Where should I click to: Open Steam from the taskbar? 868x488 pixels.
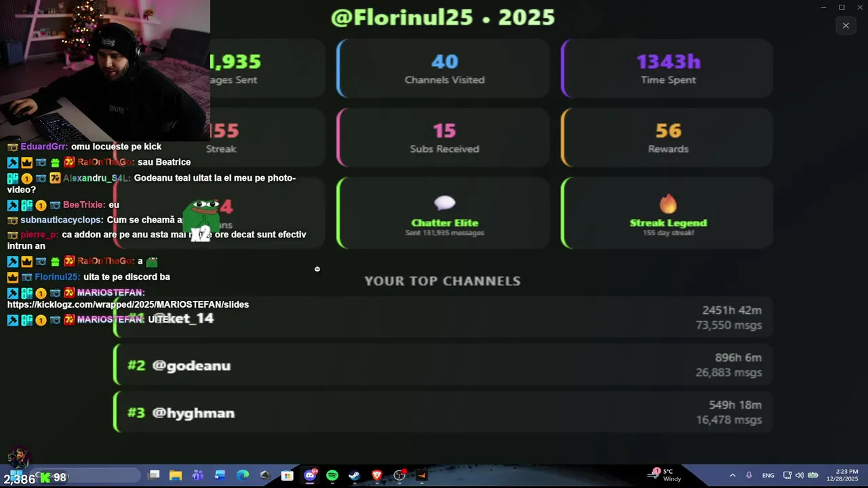[354, 475]
